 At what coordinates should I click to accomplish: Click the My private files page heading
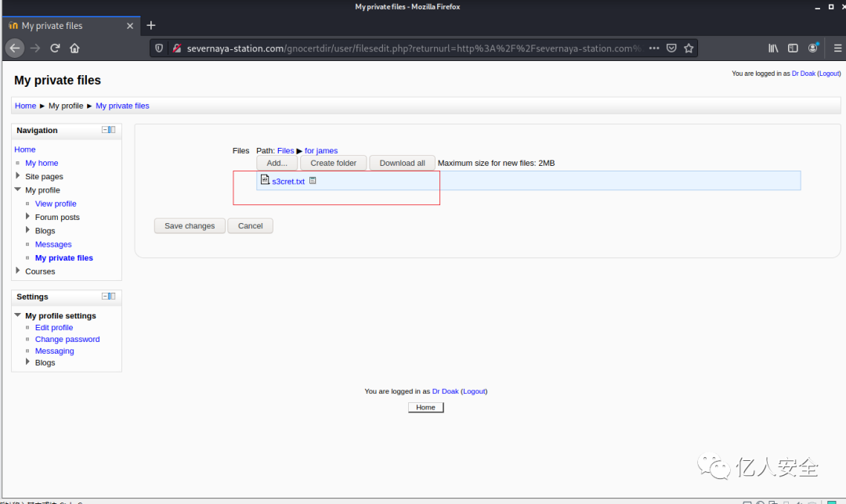[57, 81]
